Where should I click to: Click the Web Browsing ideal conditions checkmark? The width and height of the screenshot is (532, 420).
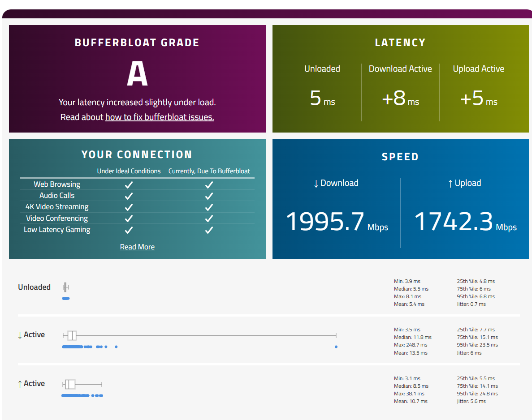coord(129,185)
